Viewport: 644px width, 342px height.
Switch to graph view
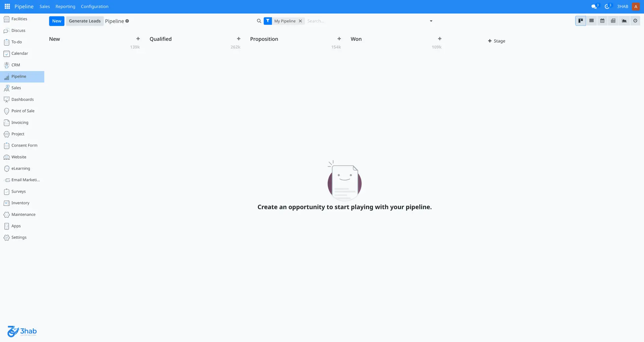pos(624,21)
